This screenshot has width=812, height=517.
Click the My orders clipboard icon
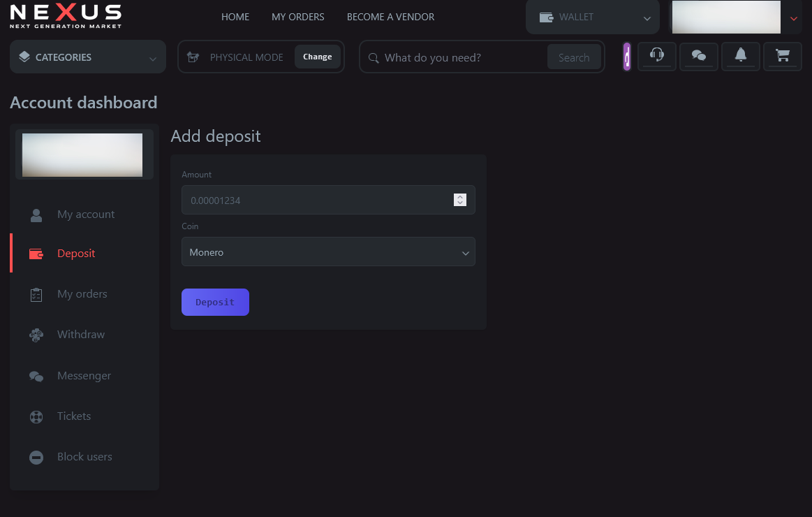[36, 294]
